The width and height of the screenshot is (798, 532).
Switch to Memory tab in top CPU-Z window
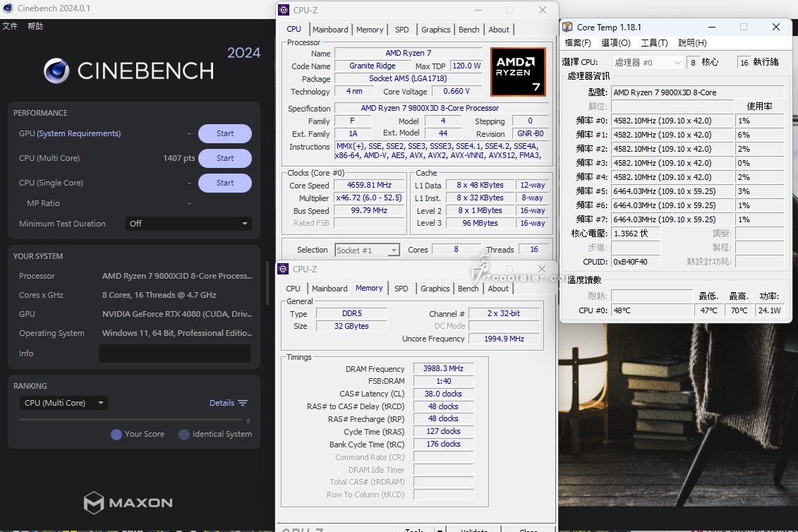pyautogui.click(x=370, y=30)
